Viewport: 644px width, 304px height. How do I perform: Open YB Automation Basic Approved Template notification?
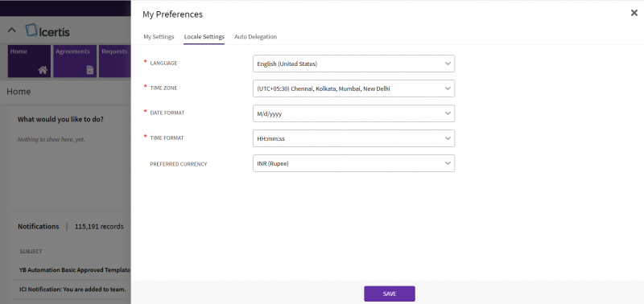point(74,270)
